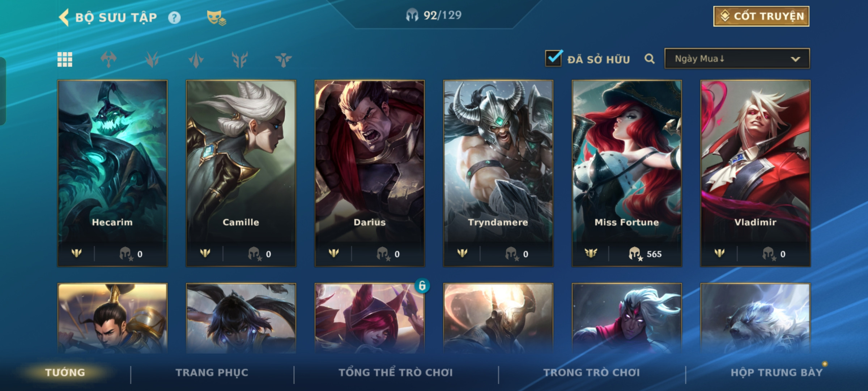Click the Cốt Truyện button
868x391 pixels.
[761, 16]
